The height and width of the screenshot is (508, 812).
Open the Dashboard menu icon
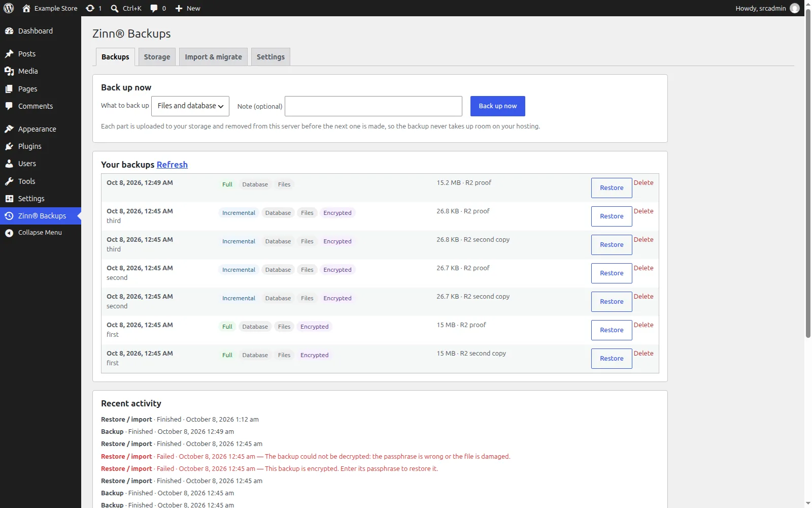click(x=9, y=31)
